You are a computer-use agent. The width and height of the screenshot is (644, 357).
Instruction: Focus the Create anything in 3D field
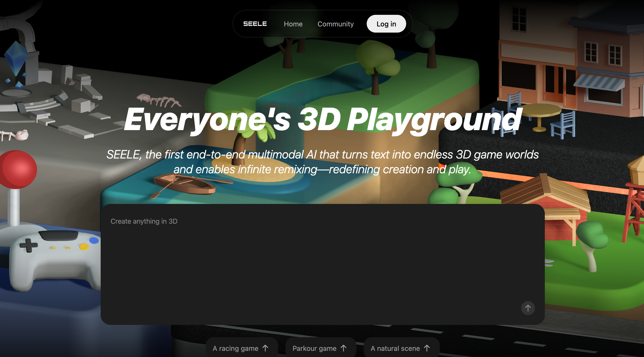[x=322, y=264]
